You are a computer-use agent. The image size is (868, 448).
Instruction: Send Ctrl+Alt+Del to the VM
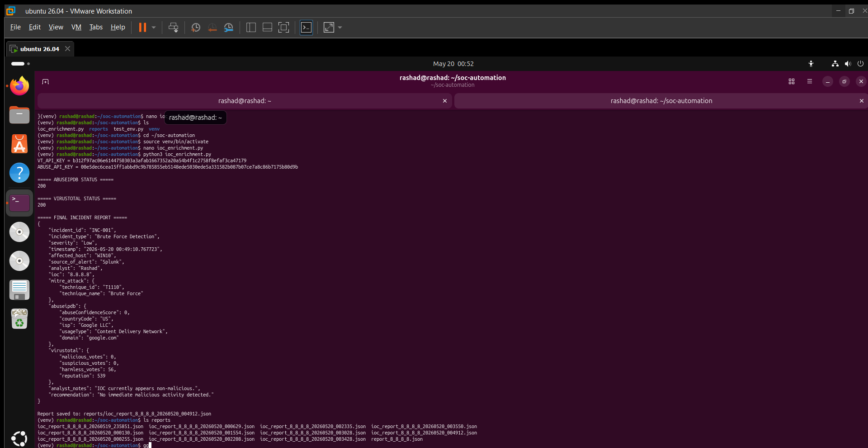click(173, 28)
